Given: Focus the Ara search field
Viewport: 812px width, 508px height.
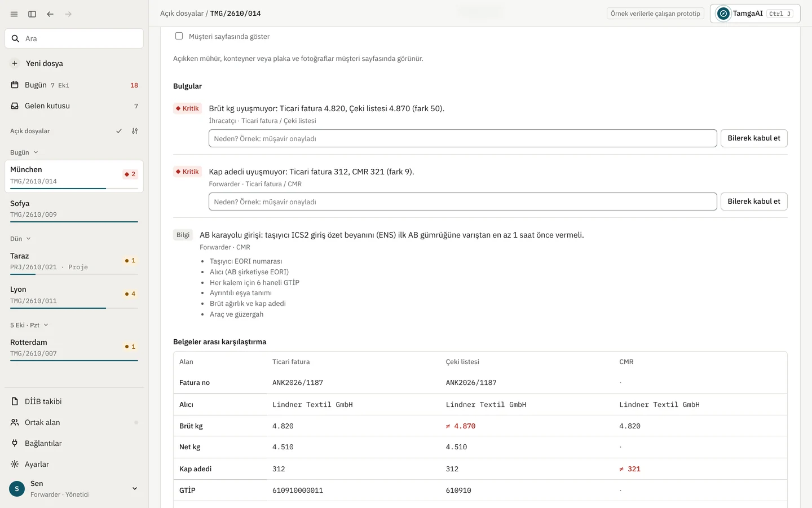Looking at the screenshot, I should coord(74,38).
